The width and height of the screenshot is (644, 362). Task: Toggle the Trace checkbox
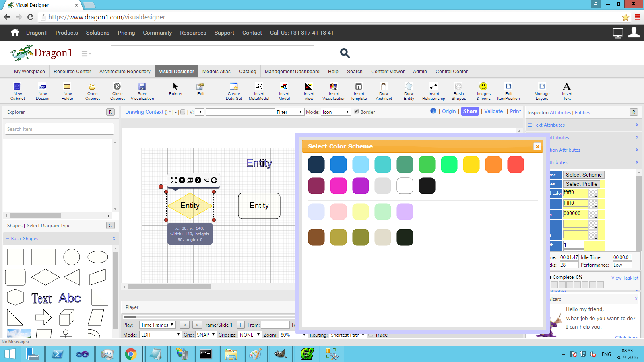(371, 335)
